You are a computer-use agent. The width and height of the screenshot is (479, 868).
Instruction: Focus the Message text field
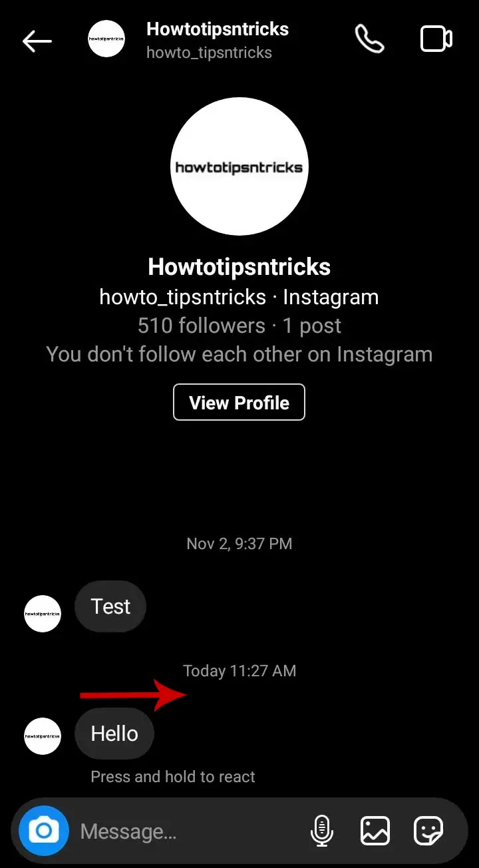click(190, 831)
